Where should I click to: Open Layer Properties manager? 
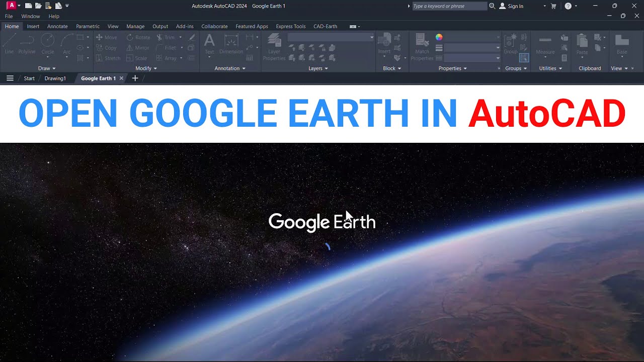click(x=274, y=47)
